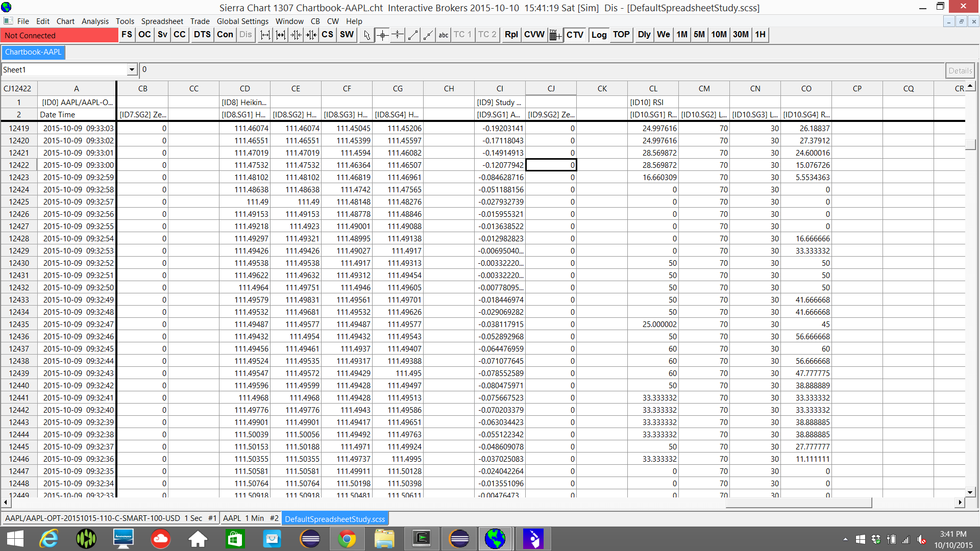980x551 pixels.
Task: Click the compress bar spacing icon
Action: (296, 35)
